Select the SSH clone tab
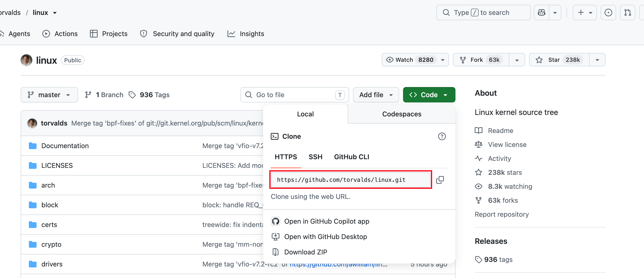The height and width of the screenshot is (278, 644). pos(316,157)
